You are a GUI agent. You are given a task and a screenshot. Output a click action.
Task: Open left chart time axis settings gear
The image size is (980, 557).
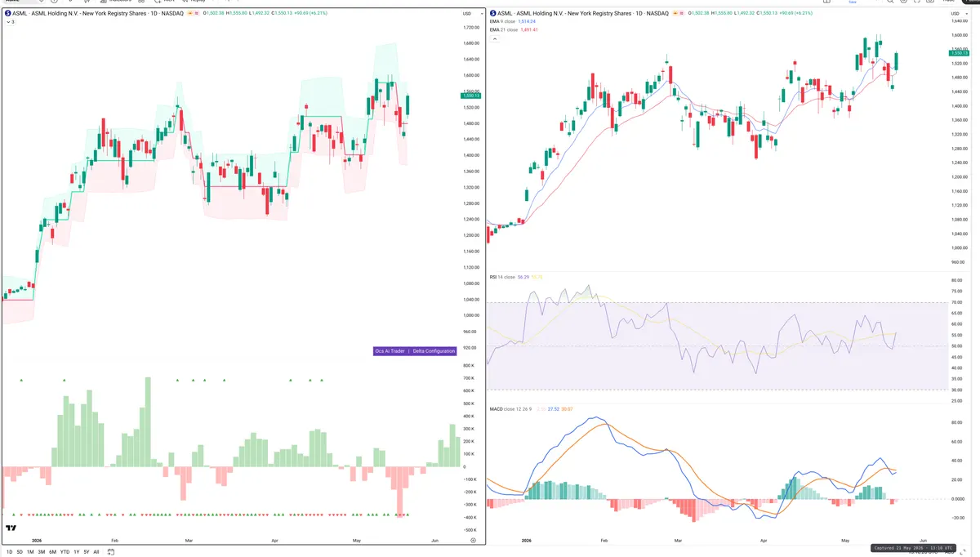click(x=473, y=540)
